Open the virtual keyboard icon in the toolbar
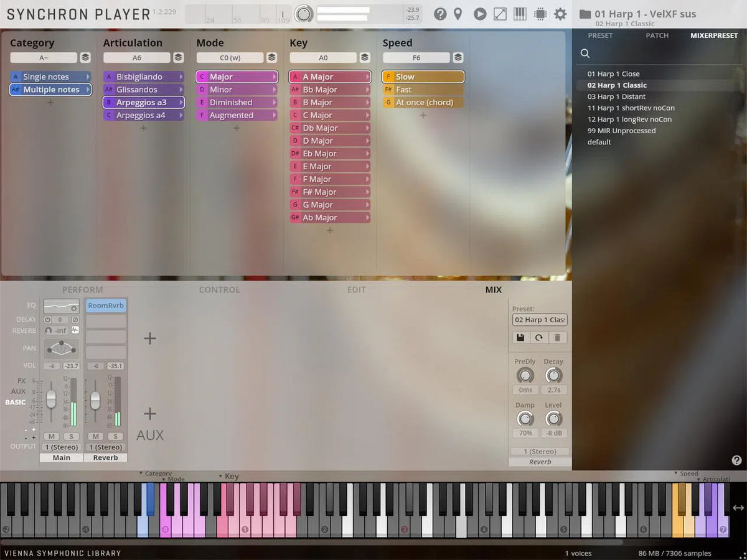The width and height of the screenshot is (747, 560). (520, 14)
